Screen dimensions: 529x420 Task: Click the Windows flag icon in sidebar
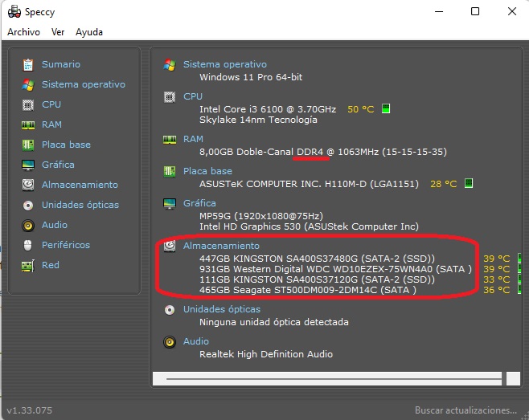28,84
